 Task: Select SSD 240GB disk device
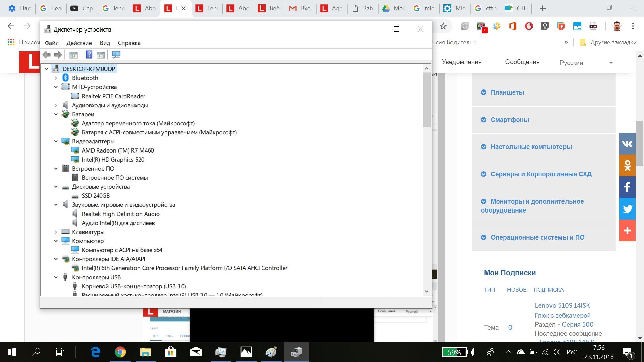96,196
